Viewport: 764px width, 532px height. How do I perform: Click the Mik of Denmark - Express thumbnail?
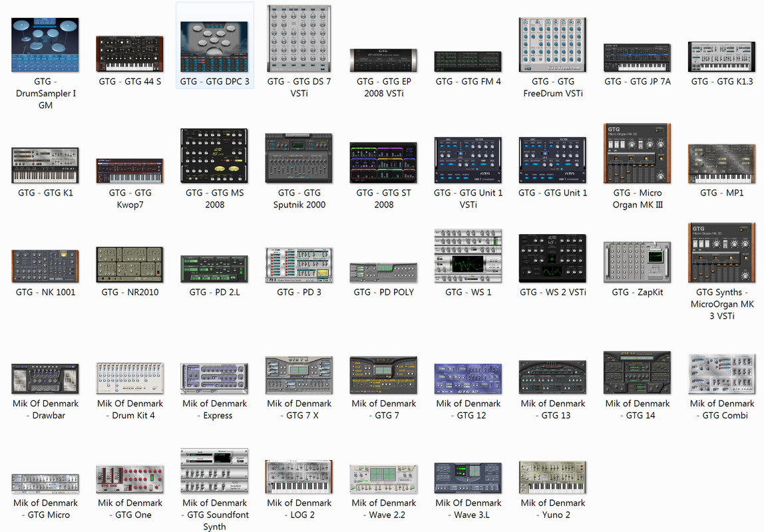pos(214,378)
